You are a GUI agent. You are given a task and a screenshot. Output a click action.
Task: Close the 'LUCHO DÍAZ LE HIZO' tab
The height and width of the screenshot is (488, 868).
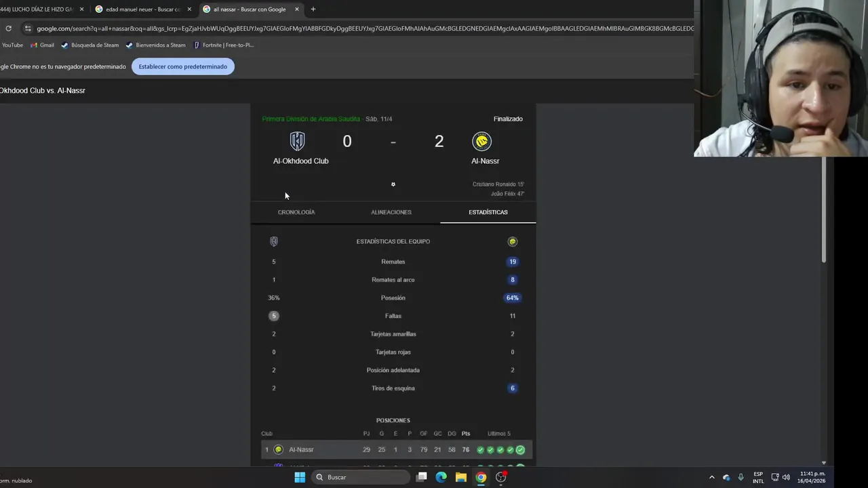click(81, 9)
